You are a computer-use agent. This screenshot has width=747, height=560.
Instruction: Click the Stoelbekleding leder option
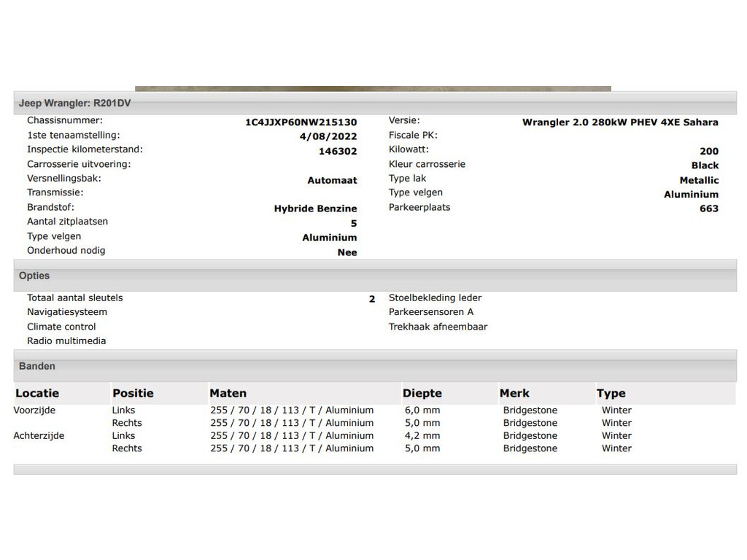[435, 297]
